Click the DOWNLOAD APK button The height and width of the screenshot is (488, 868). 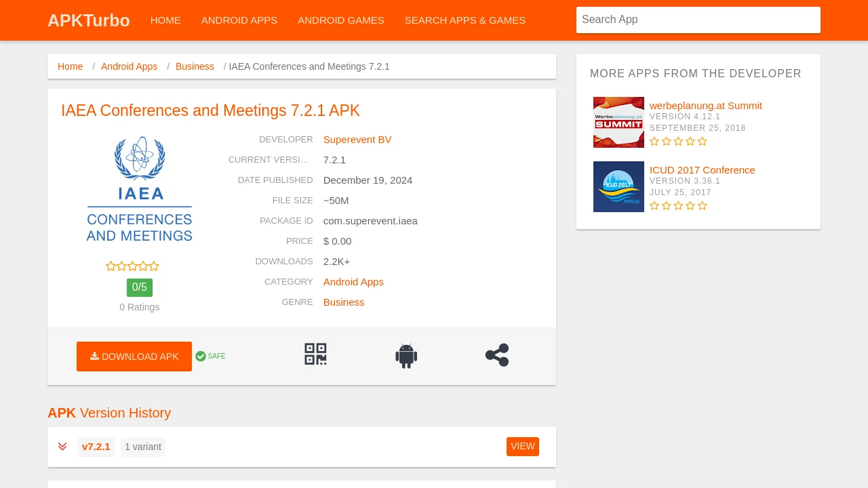(134, 357)
